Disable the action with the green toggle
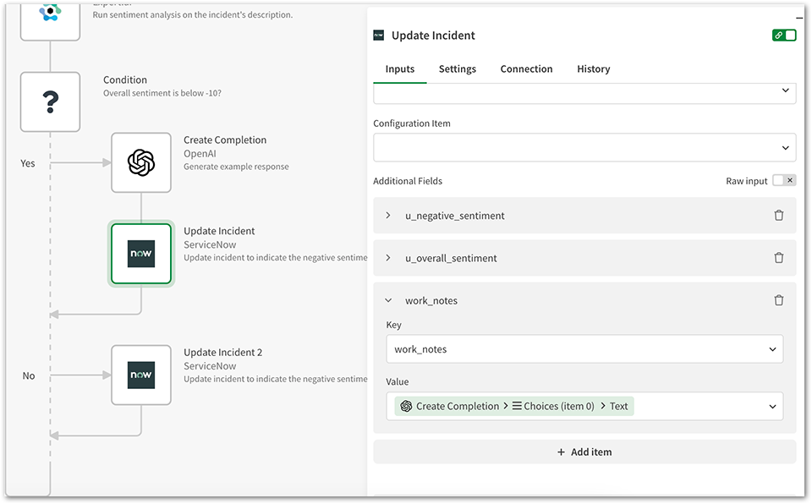Viewport: 812px width, 504px height. pos(785,35)
